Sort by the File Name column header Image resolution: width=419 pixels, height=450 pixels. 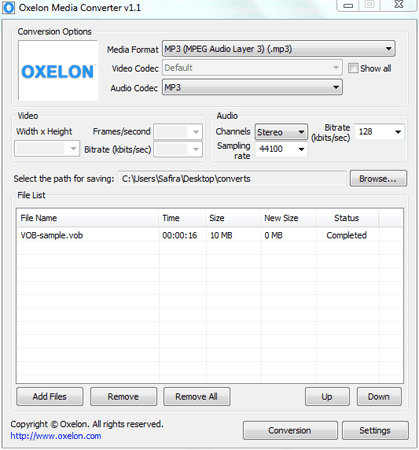point(88,218)
